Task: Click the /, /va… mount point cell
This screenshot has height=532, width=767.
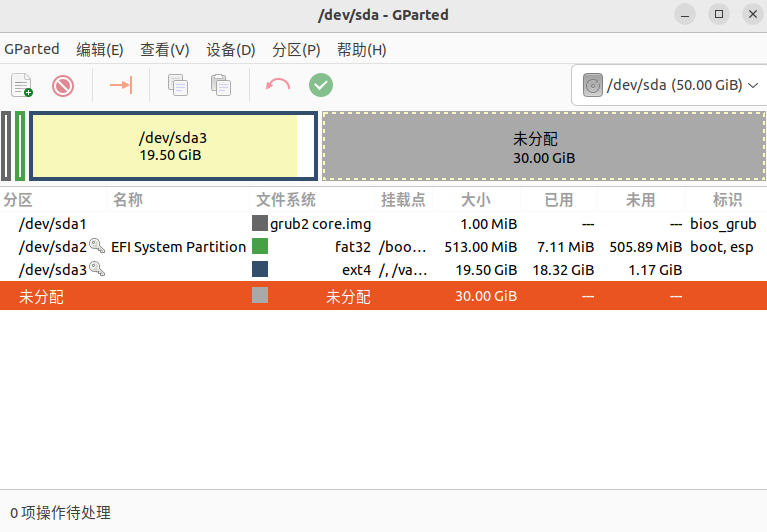Action: coord(403,269)
